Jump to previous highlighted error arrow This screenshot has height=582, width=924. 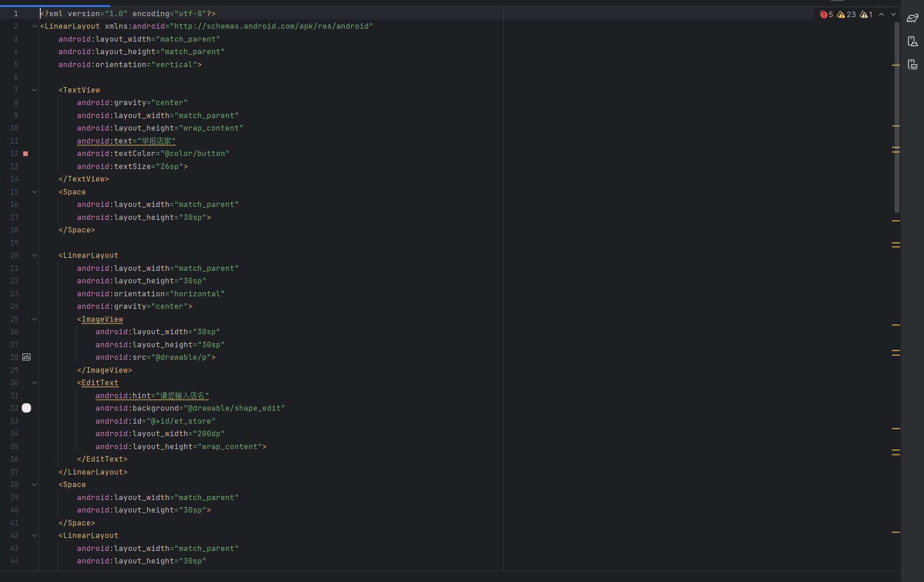[x=881, y=15]
